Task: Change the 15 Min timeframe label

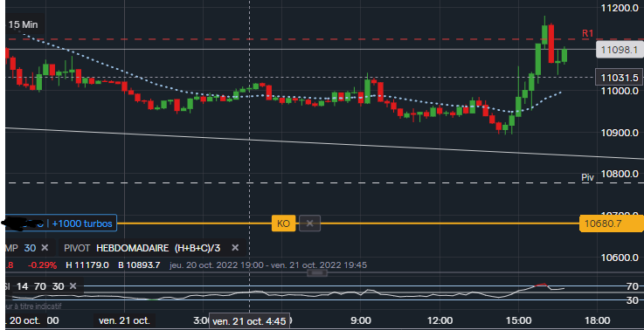Action: pyautogui.click(x=24, y=24)
